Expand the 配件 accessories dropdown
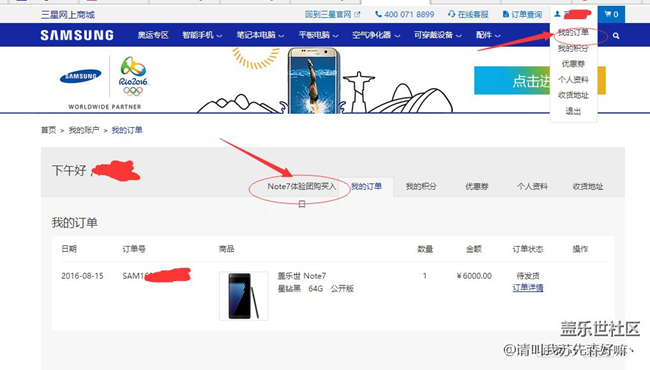This screenshot has width=650, height=370. coord(488,35)
